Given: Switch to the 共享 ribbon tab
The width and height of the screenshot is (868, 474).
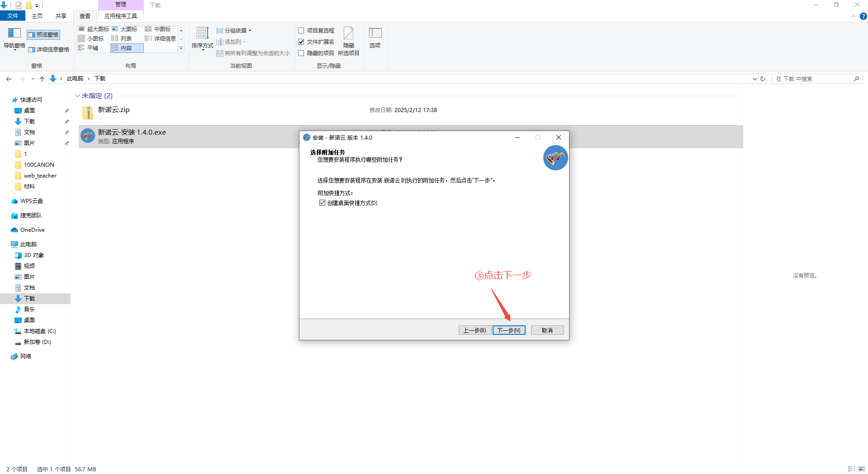Looking at the screenshot, I should click(61, 16).
